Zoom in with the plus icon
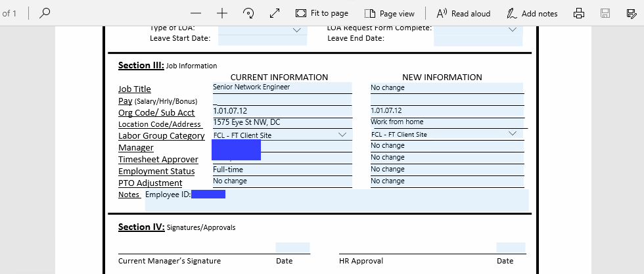Image resolution: width=644 pixels, height=274 pixels. [222, 13]
